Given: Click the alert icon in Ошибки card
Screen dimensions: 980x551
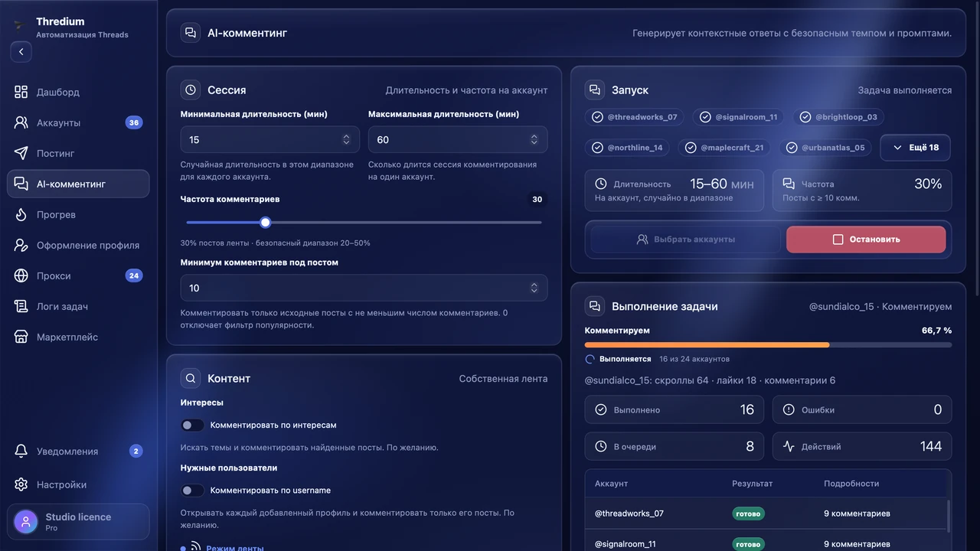Looking at the screenshot, I should click(x=789, y=409).
